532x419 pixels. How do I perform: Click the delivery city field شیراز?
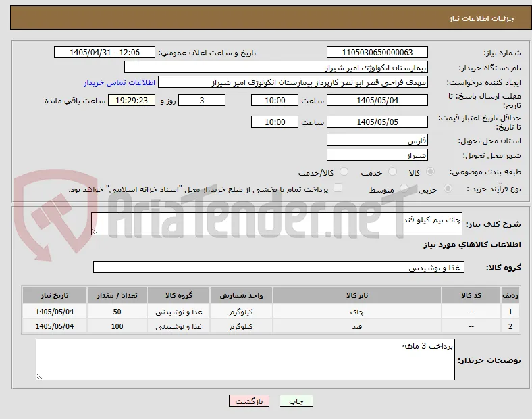[x=377, y=155]
